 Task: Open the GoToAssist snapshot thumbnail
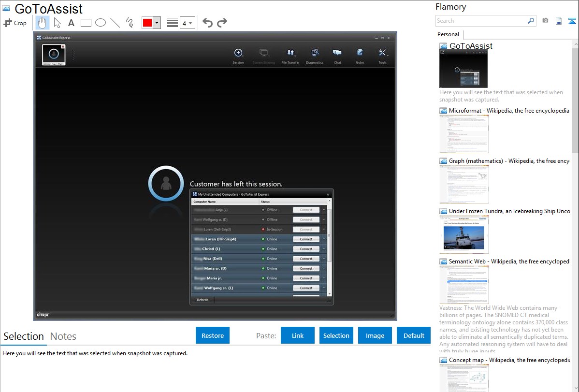pyautogui.click(x=463, y=69)
